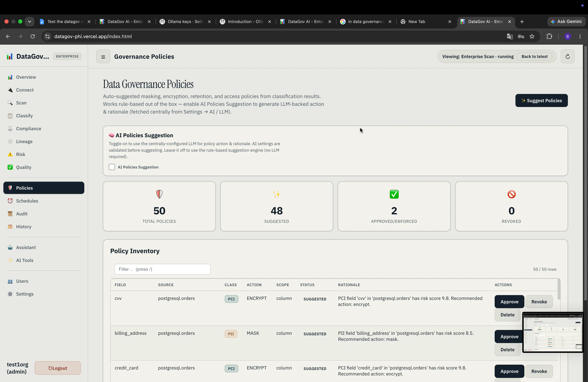Click the Policy Inventory filter input

coord(162,269)
